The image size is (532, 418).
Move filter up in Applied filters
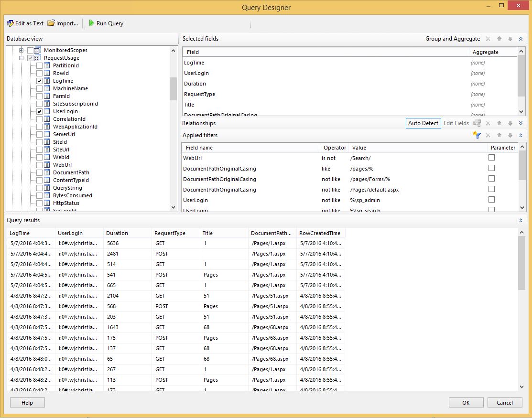pos(499,135)
